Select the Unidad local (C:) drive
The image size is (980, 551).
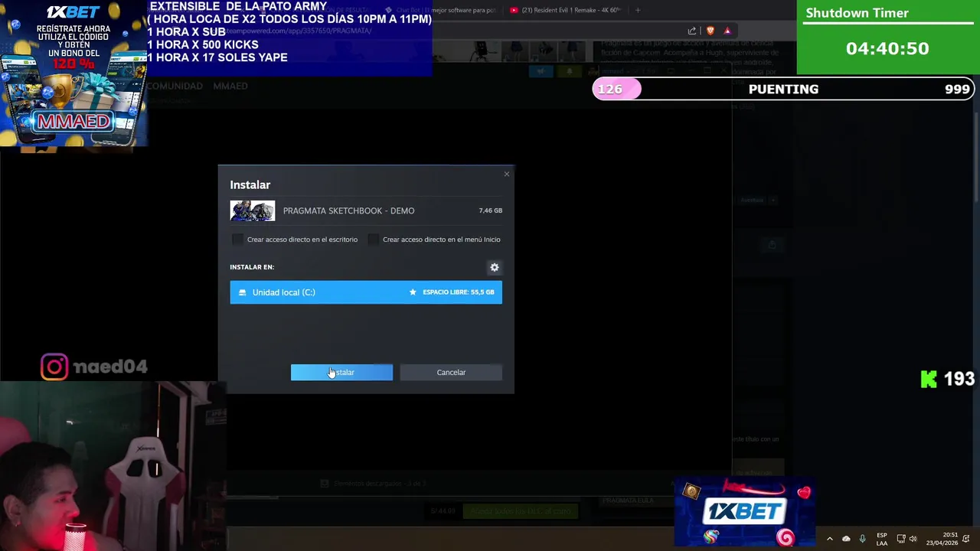tap(366, 292)
